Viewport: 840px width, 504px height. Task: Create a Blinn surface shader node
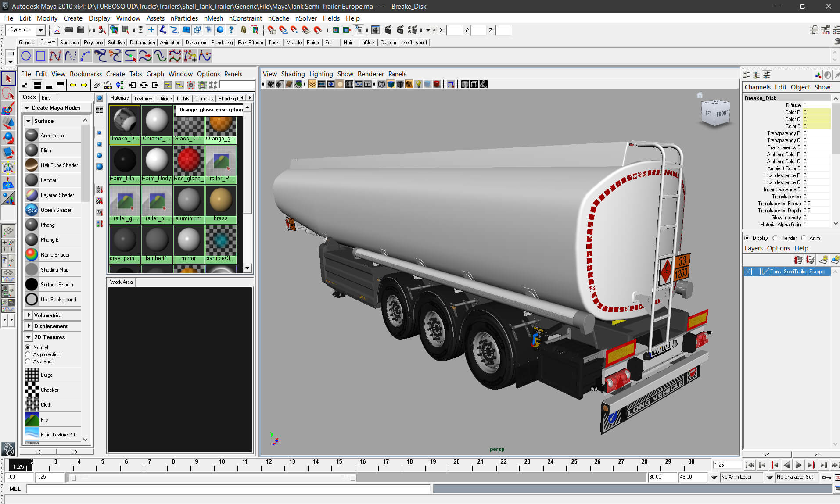point(53,150)
